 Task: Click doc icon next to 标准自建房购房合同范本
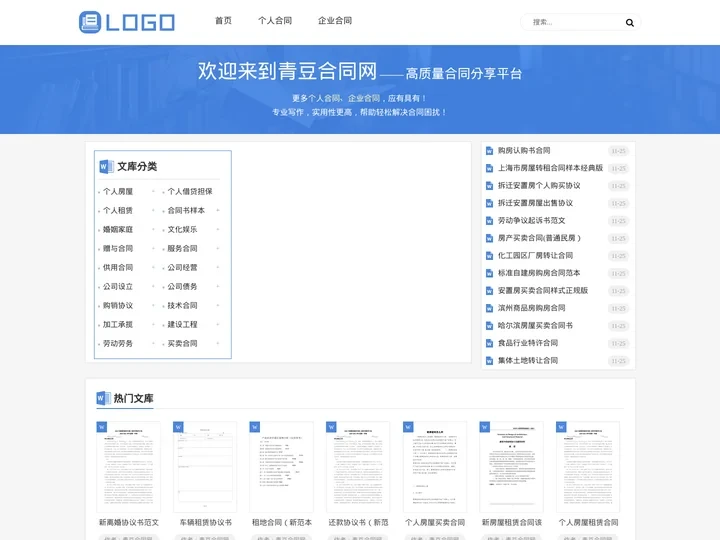click(x=489, y=273)
